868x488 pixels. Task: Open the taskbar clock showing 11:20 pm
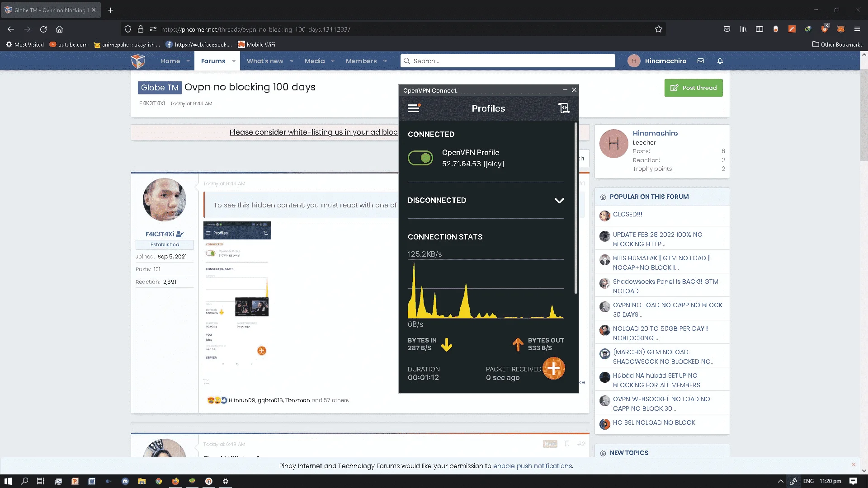(830, 481)
